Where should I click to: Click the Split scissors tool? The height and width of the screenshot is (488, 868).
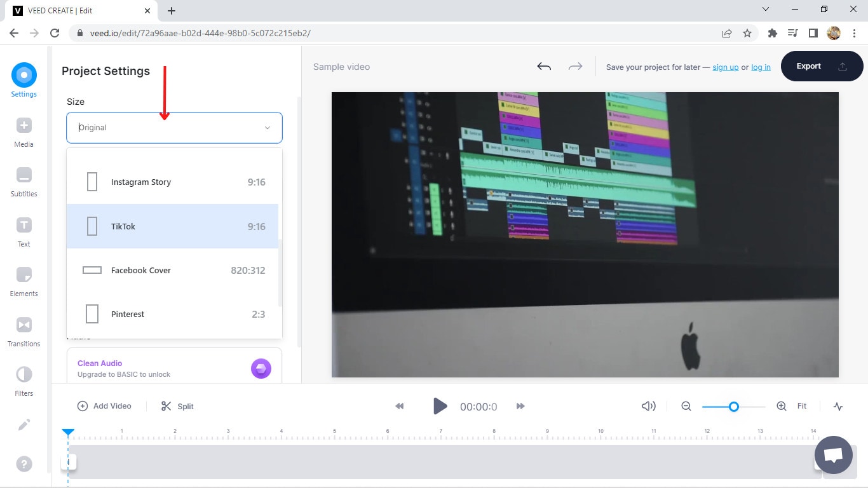click(x=177, y=406)
